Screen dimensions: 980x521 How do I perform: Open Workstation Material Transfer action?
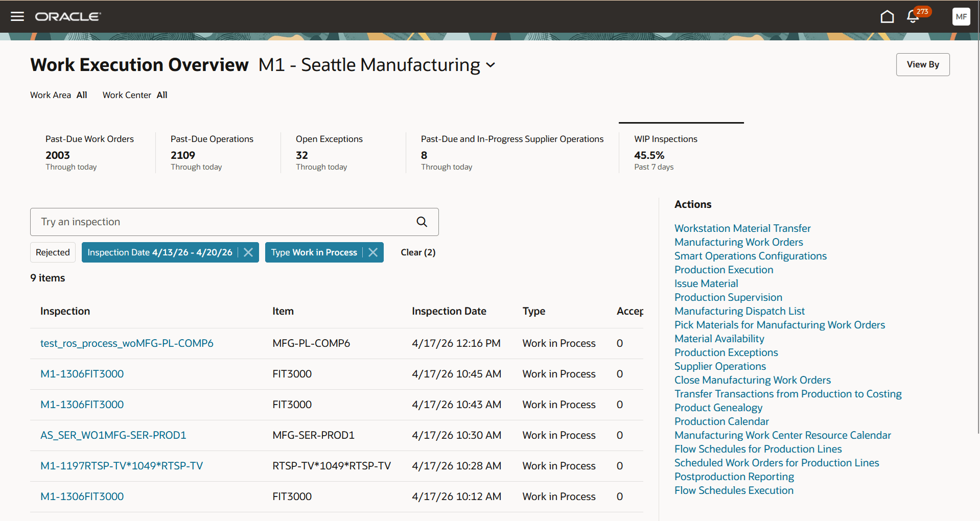point(742,228)
